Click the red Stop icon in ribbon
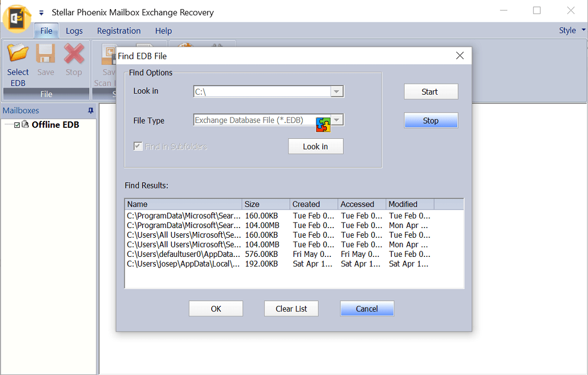This screenshot has width=588, height=375. (x=74, y=53)
